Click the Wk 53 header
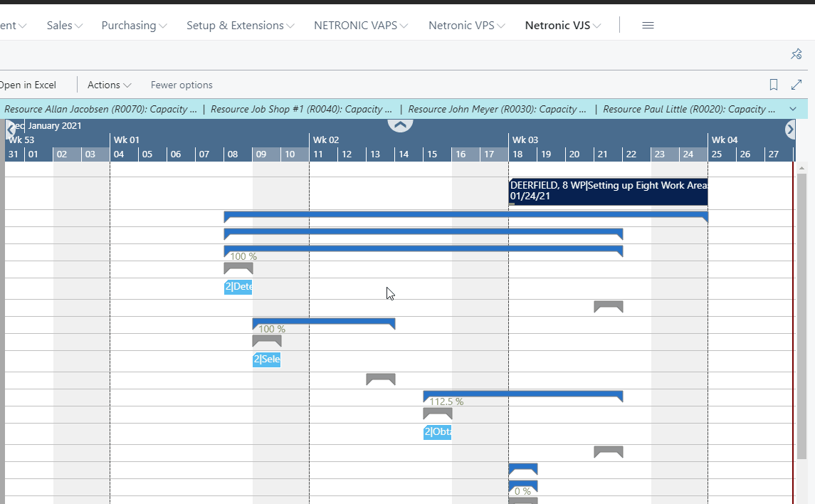815x504 pixels. point(57,140)
